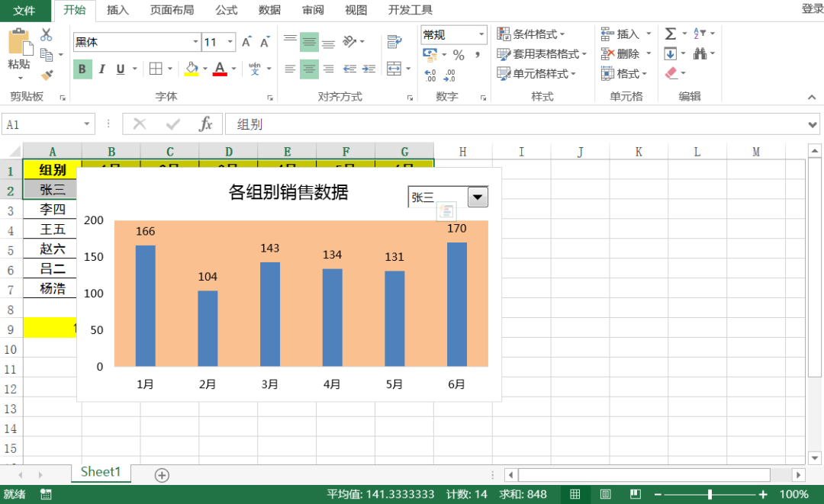824x504 pixels.
Task: Click Find and Select binoculars
Action: (700, 53)
